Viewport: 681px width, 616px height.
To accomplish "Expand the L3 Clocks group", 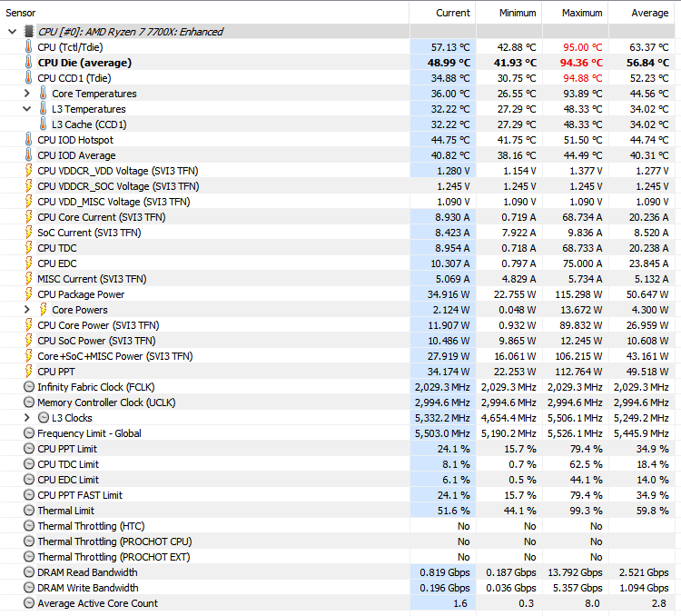I will (x=27, y=418).
